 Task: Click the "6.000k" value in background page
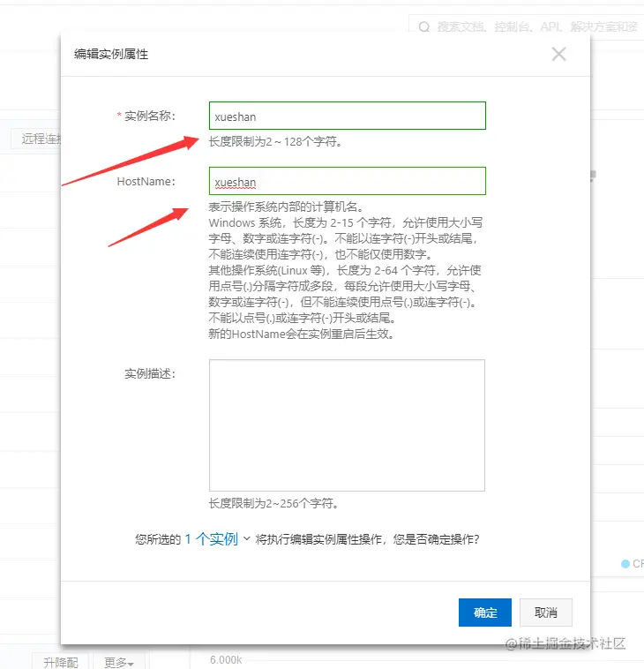coord(226,660)
